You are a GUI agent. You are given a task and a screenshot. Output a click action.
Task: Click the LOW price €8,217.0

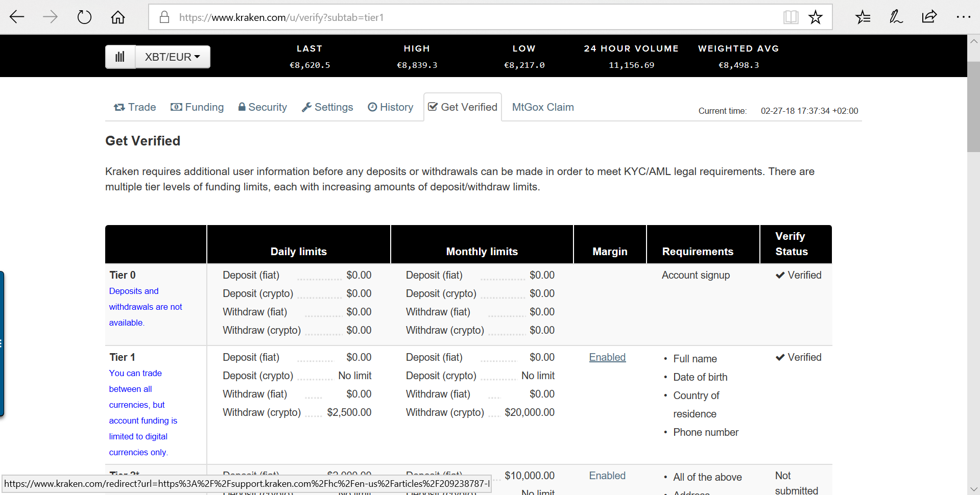pos(524,65)
